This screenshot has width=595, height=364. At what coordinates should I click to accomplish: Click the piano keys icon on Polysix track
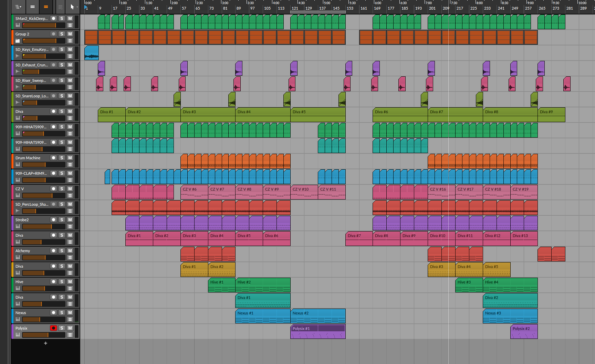coord(18,335)
